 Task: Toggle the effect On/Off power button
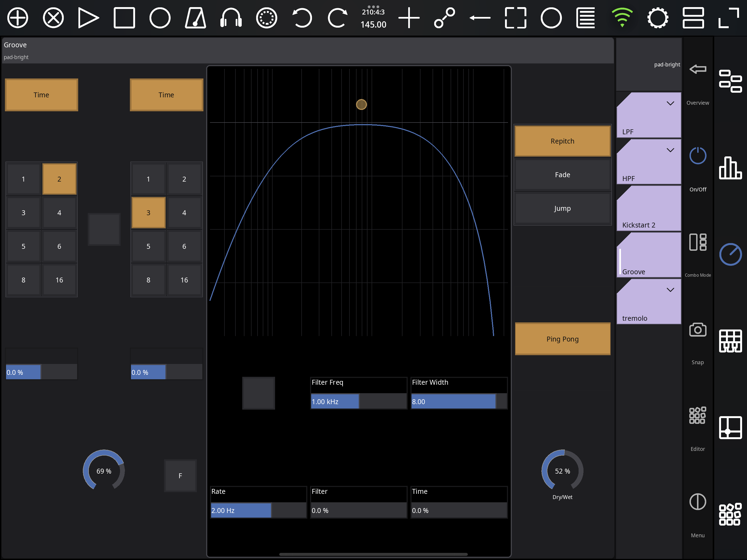coord(697,156)
